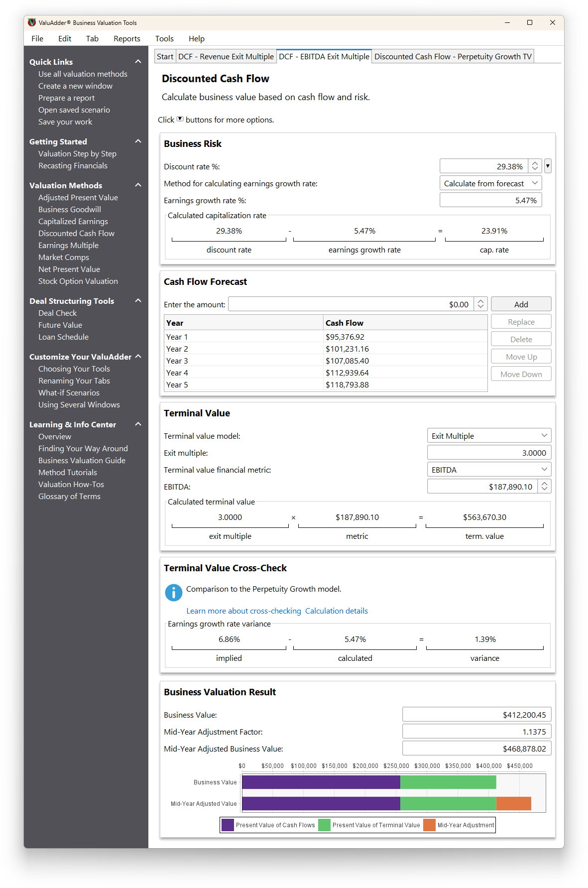Open discount rate options black arrow button
588x888 pixels.
(x=548, y=166)
